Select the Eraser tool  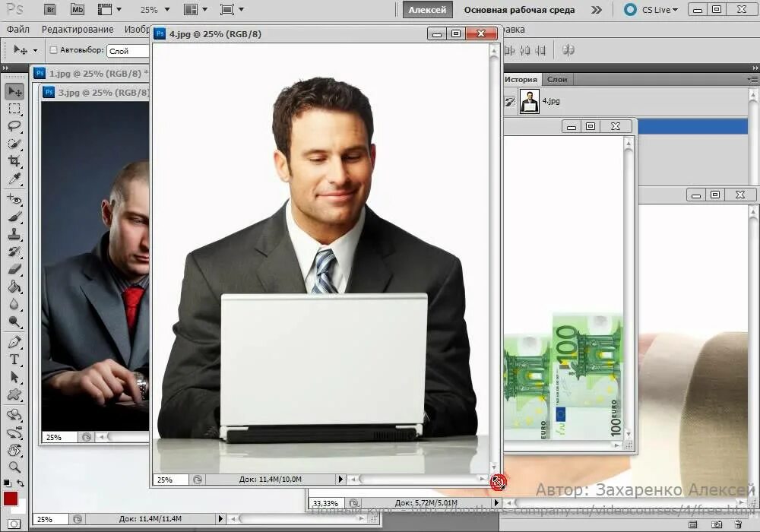pos(14,269)
